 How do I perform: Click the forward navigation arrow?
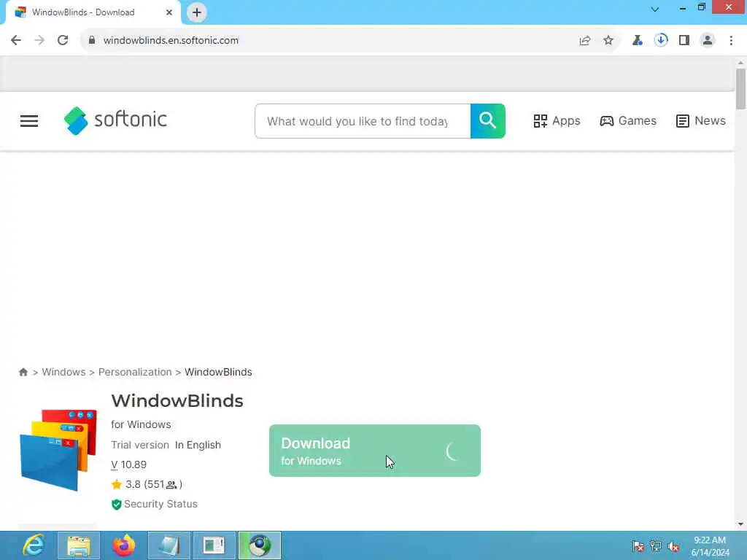(x=39, y=41)
